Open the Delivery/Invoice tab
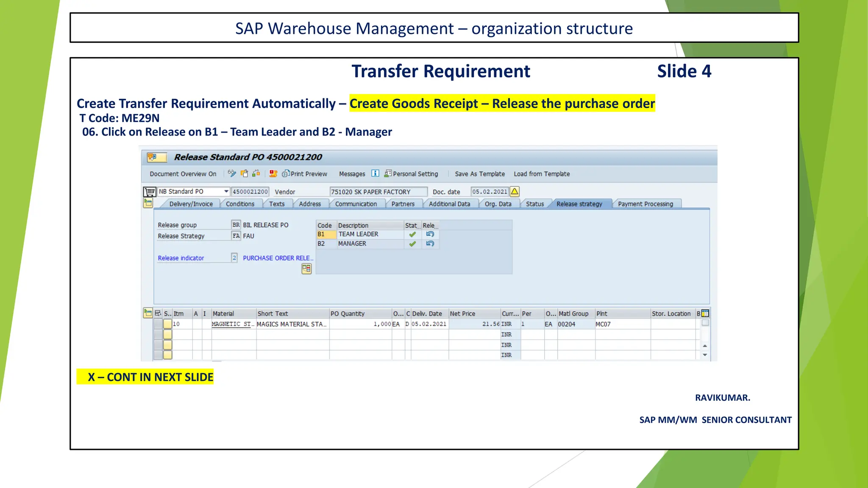This screenshot has width=868, height=488. (x=191, y=204)
